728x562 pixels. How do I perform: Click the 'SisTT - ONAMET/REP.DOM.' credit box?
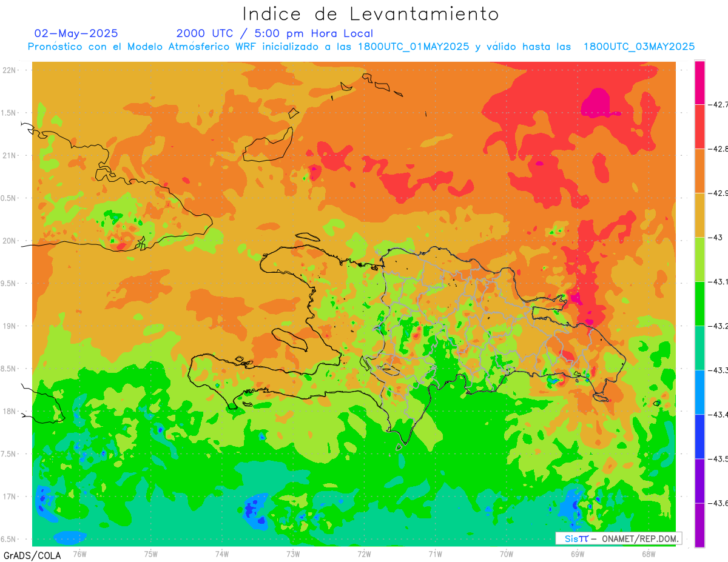pos(618,538)
